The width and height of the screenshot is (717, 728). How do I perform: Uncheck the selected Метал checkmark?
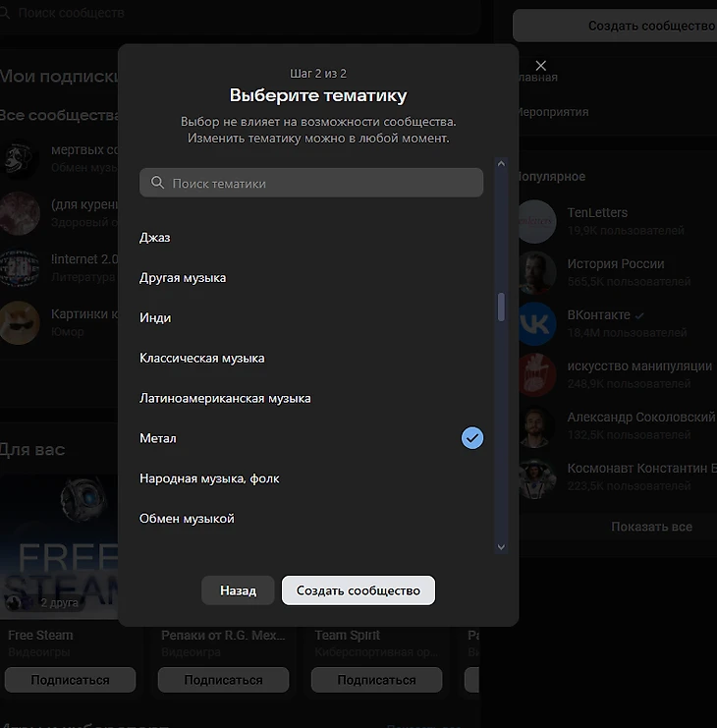pyautogui.click(x=472, y=438)
